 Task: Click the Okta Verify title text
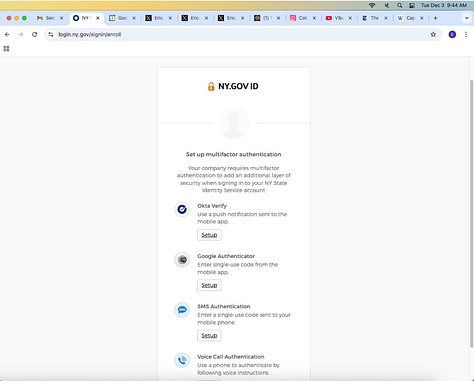click(212, 206)
